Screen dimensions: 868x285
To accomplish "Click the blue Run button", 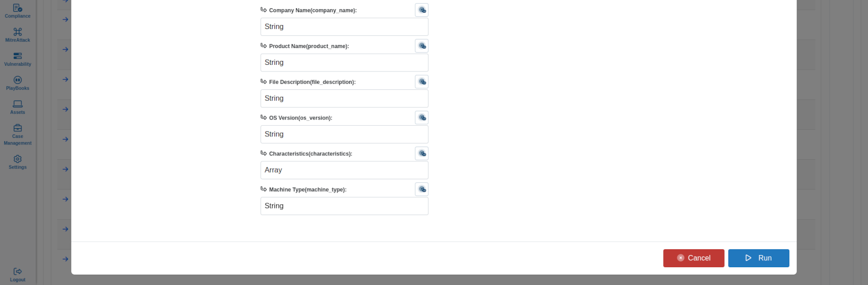I will (x=758, y=258).
